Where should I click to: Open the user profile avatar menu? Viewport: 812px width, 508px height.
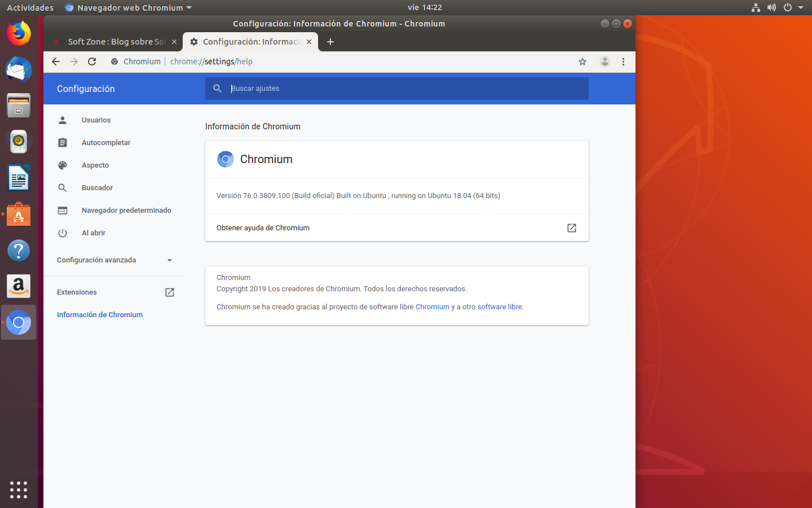[x=604, y=62]
